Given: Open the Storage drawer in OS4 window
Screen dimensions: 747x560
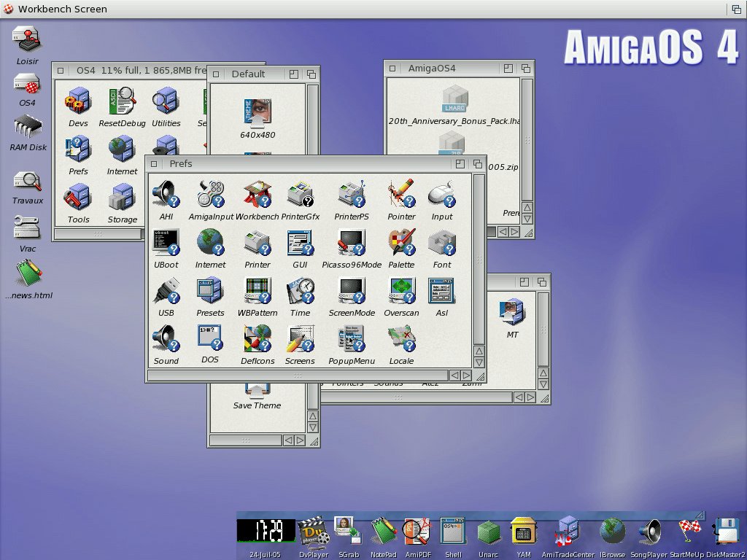Looking at the screenshot, I should (122, 197).
